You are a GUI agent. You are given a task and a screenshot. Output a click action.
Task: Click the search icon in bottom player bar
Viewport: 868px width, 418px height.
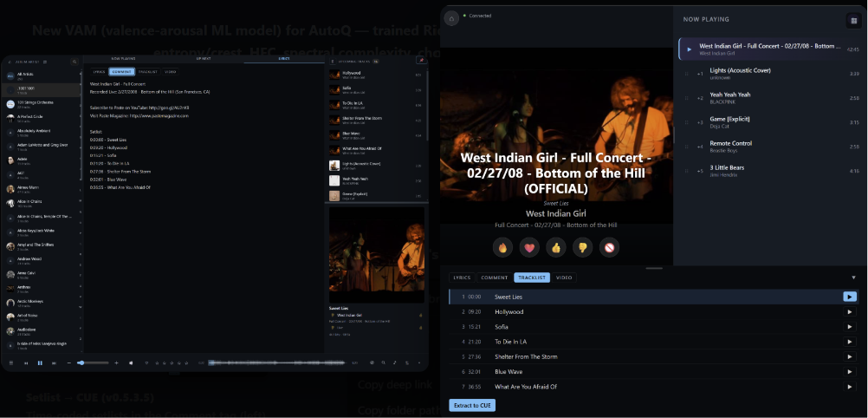click(383, 362)
